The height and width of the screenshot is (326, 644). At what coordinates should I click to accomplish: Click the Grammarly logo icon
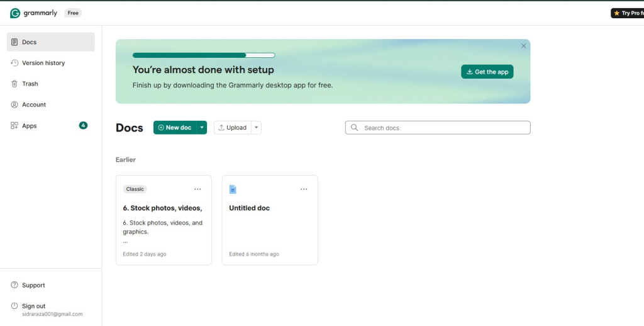15,13
